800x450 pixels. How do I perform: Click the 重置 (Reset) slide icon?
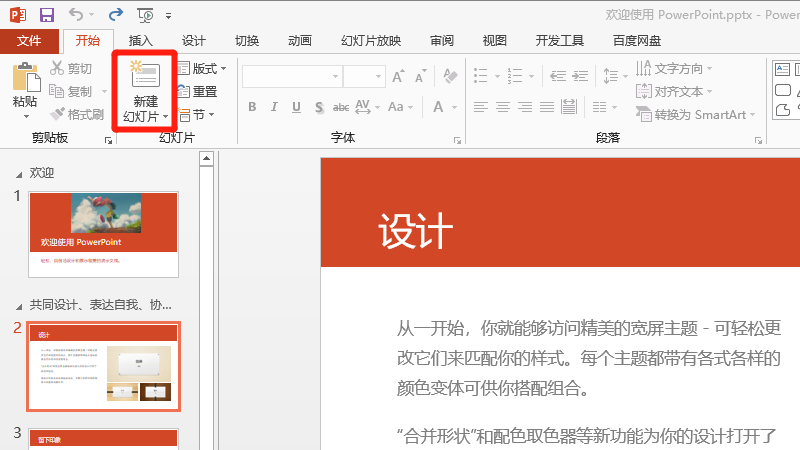197,91
